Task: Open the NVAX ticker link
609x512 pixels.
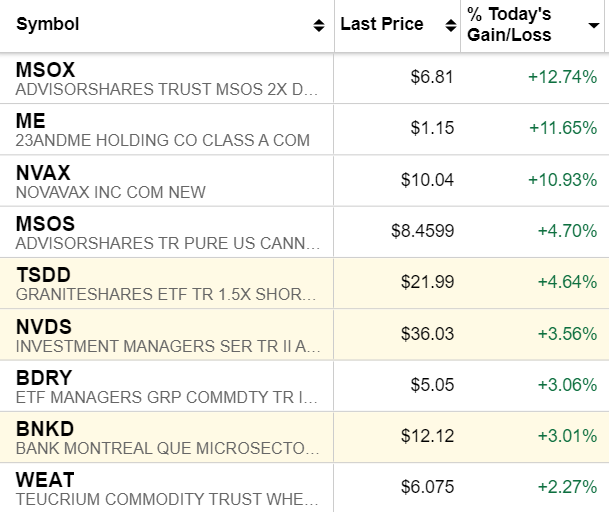Action: 43,172
